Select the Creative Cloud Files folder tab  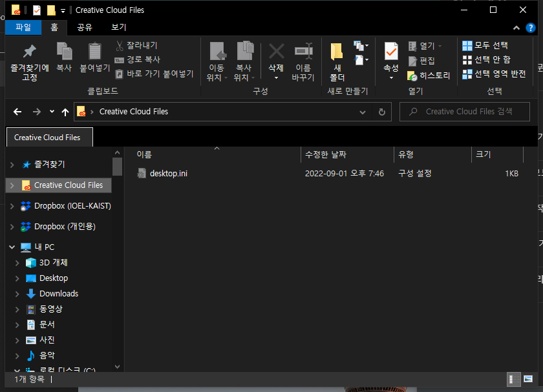tap(50, 138)
